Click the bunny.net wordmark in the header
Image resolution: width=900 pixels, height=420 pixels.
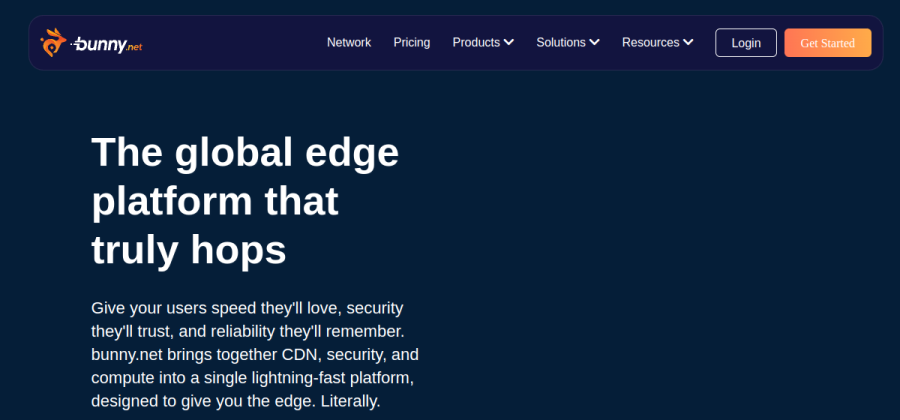tap(106, 44)
